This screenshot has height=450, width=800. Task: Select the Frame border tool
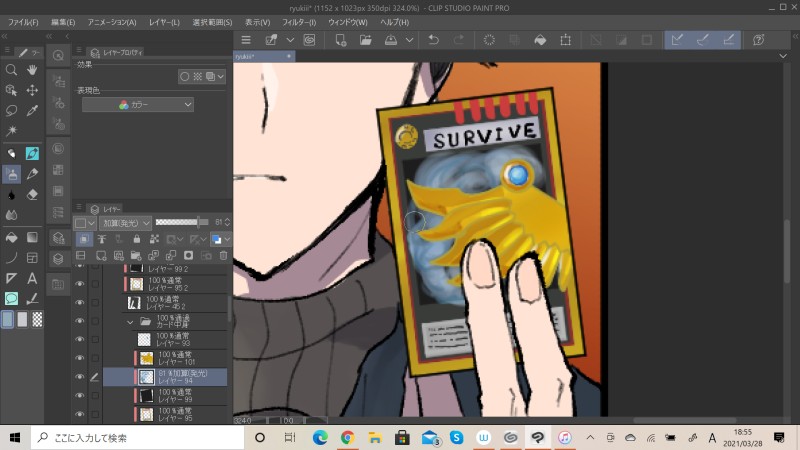click(32, 258)
